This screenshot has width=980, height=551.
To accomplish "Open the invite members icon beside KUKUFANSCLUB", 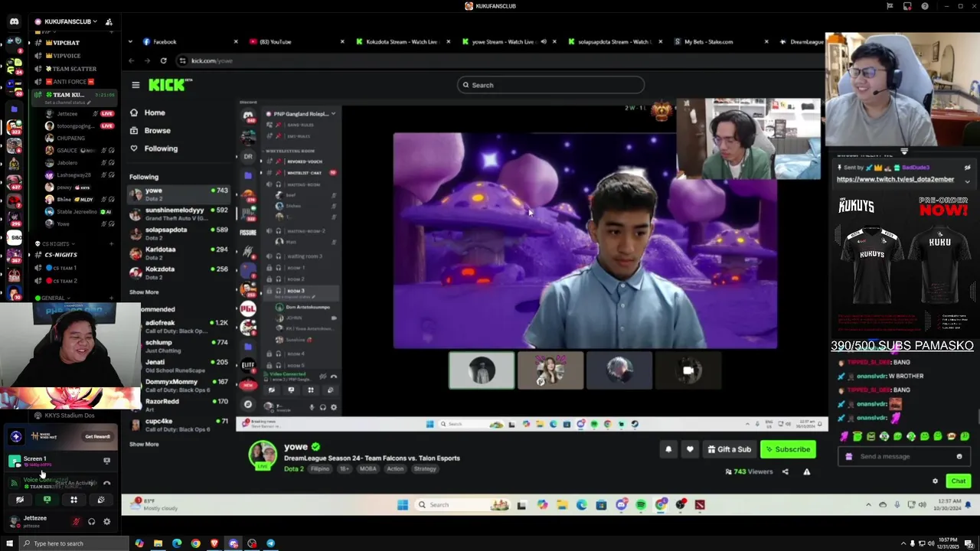I will point(109,21).
